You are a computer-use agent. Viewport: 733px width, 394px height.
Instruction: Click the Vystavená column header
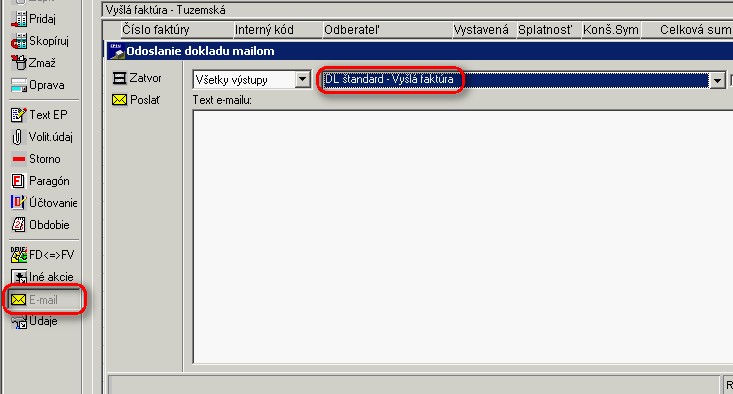pyautogui.click(x=484, y=30)
